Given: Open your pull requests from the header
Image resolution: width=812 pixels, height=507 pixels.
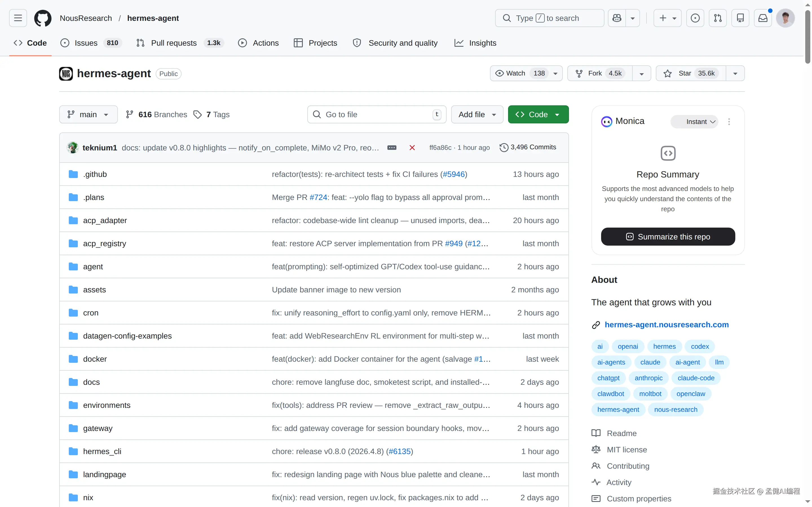Looking at the screenshot, I should tap(718, 18).
